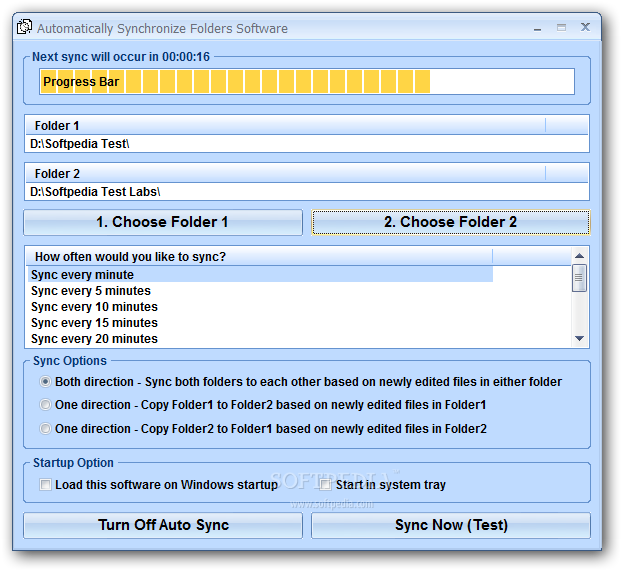Image resolution: width=622 pixels, height=571 pixels.
Task: Click the Folder 2 column header
Action: coord(286,174)
